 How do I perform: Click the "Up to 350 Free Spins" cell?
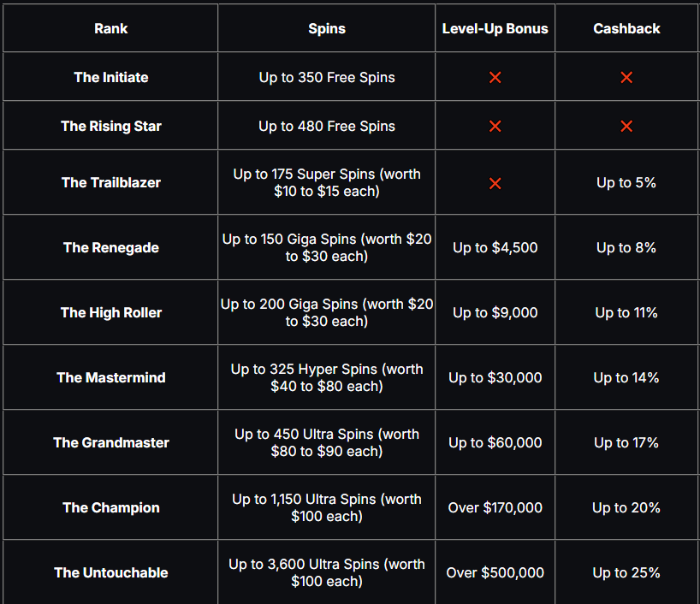click(327, 77)
